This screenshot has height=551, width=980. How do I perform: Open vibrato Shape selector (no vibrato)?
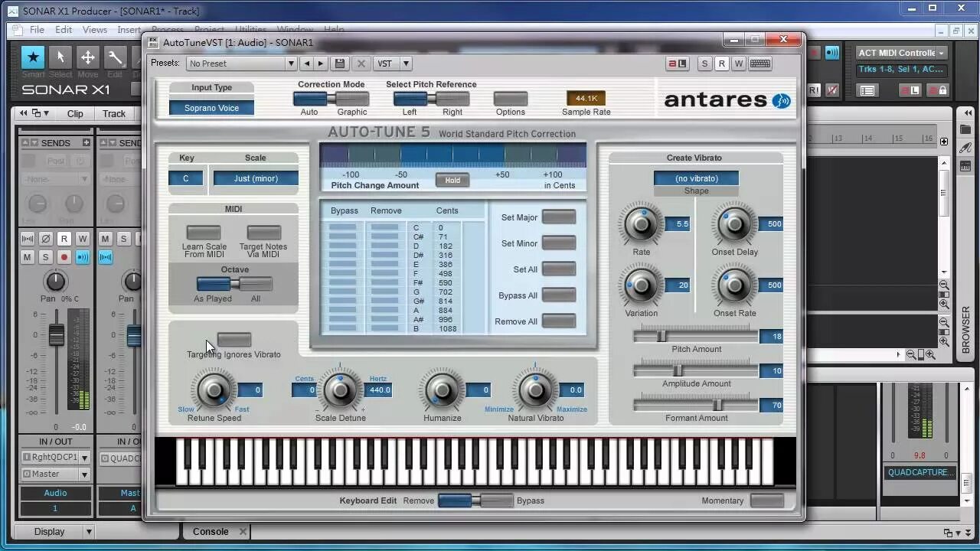696,178
